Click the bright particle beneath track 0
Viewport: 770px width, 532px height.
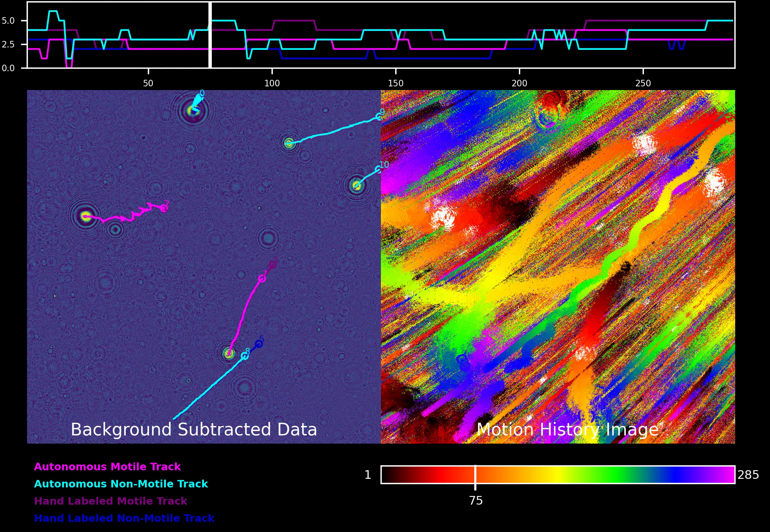pos(192,110)
